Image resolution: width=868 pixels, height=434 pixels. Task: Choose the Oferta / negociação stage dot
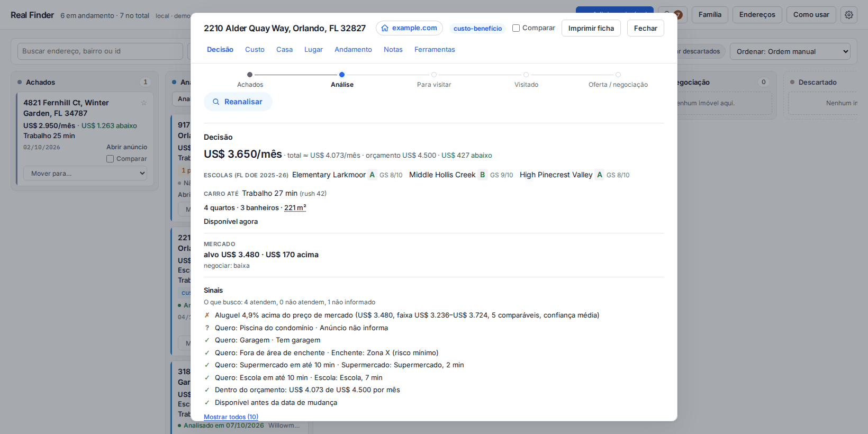pos(618,75)
